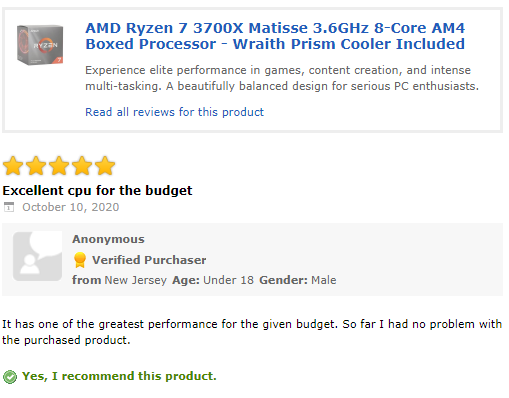Click the calendar icon beside the review date
Image resolution: width=509 pixels, height=398 pixels.
(x=9, y=207)
